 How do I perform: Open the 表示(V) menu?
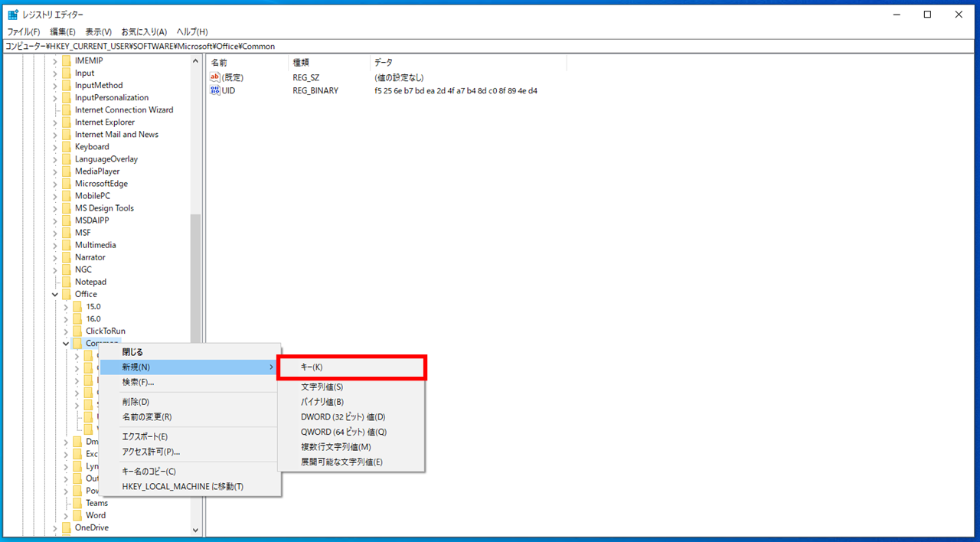[98, 32]
